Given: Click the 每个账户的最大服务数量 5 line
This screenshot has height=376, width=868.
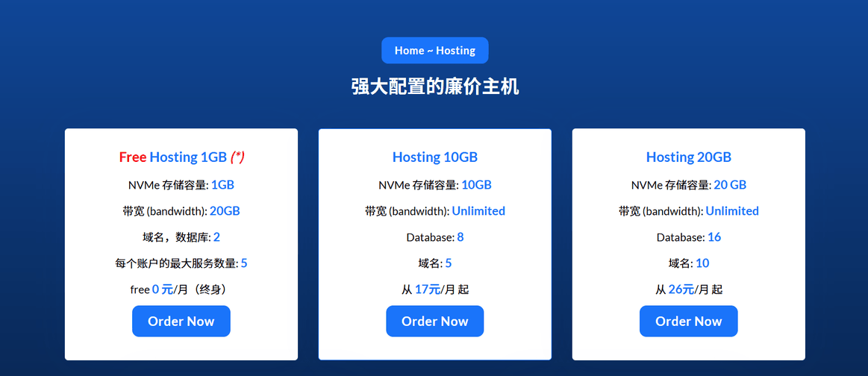Looking at the screenshot, I should [181, 263].
